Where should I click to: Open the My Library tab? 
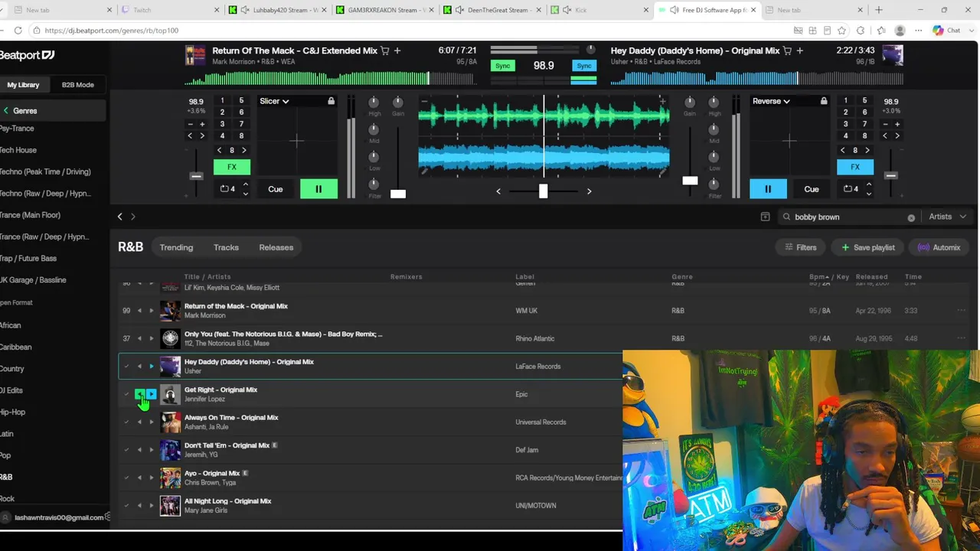[x=23, y=85]
